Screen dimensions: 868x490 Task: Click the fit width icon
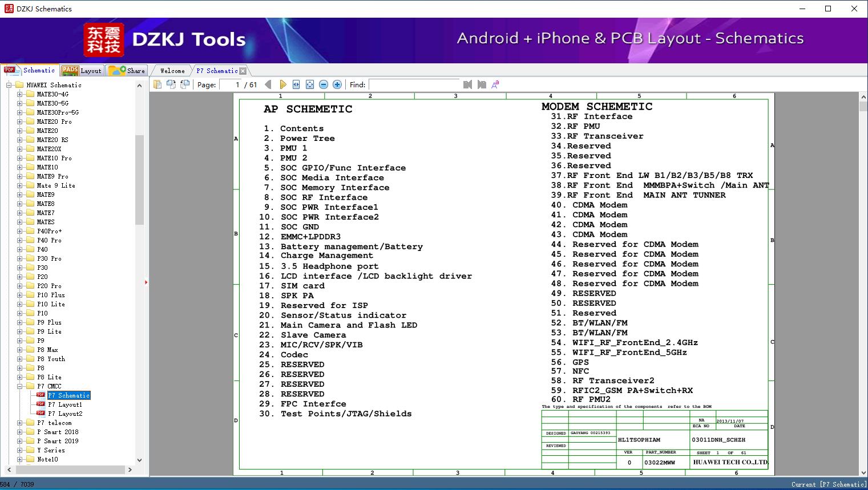click(x=296, y=84)
